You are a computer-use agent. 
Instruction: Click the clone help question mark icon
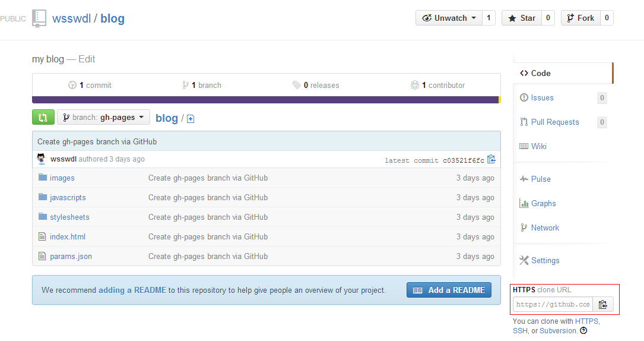point(583,331)
